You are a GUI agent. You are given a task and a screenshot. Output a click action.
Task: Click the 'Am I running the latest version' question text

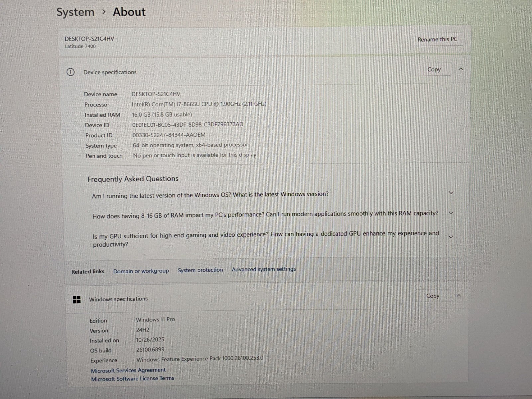click(210, 195)
